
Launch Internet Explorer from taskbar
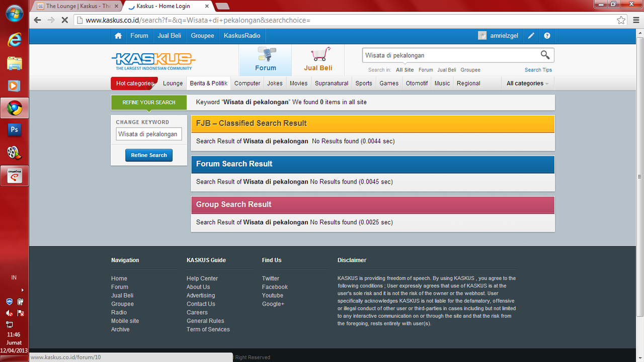click(14, 40)
